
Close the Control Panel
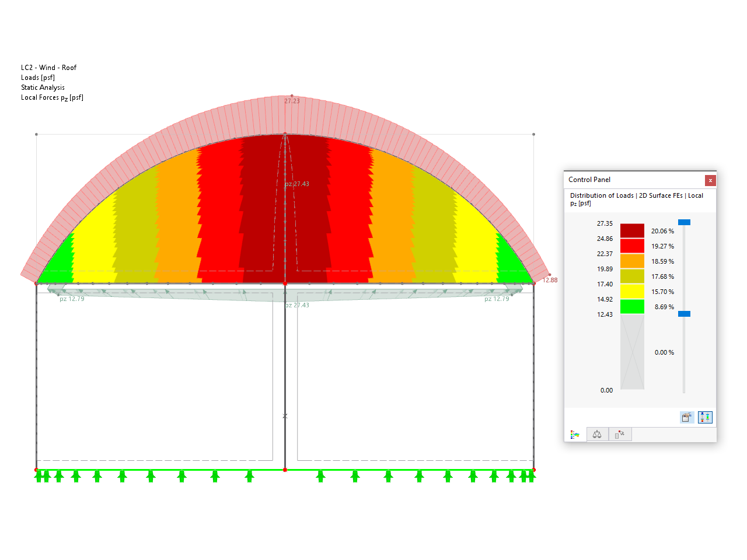point(710,180)
